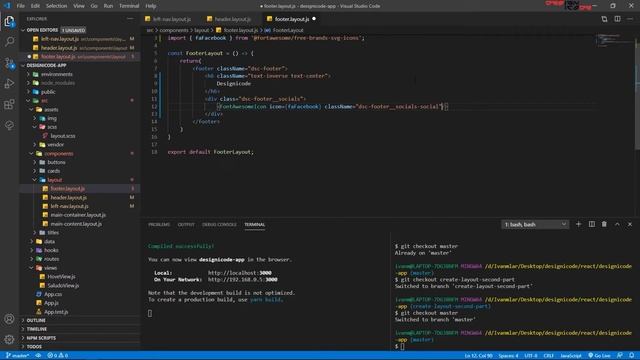Viewport: 640px width, 360px height.
Task: Open header.layout.js in the layout folder
Action: coord(69,198)
